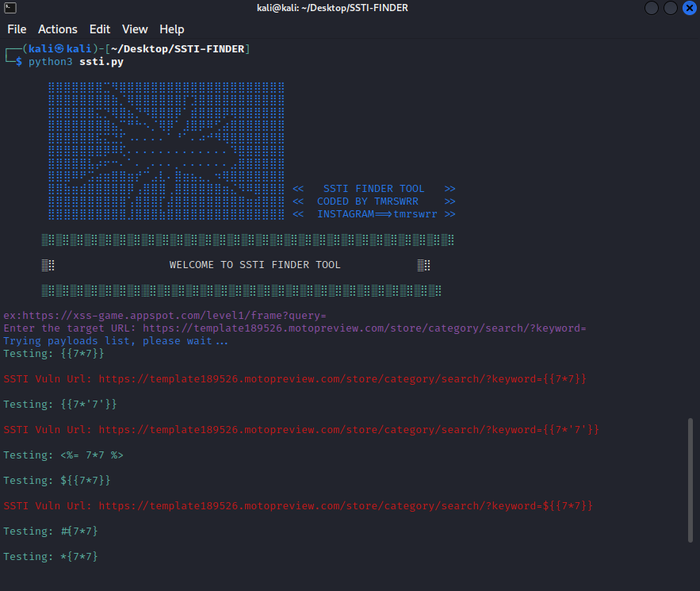Screen dimensions: 700x591
Task: Click the xss-game.appspot.com example URL
Action: (174, 315)
